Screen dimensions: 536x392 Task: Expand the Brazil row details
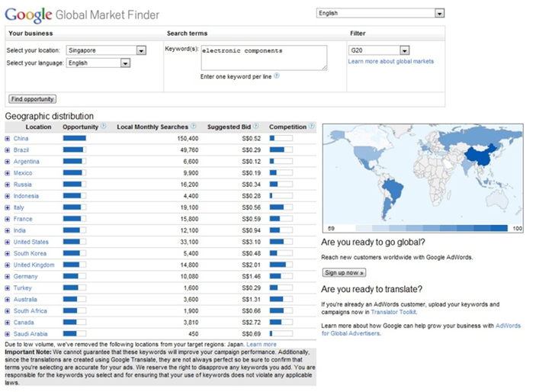tap(8, 150)
